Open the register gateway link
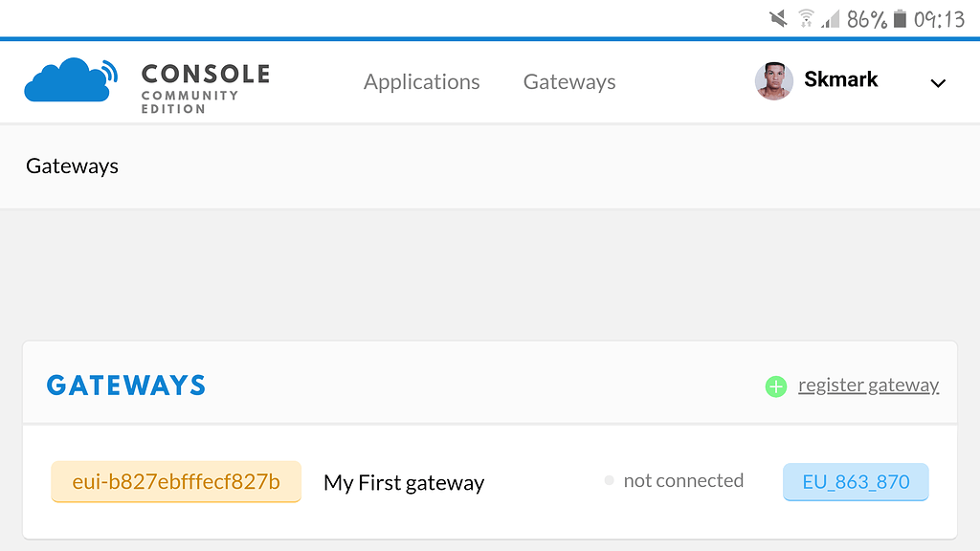Screen dimensions: 980x551 869,385
